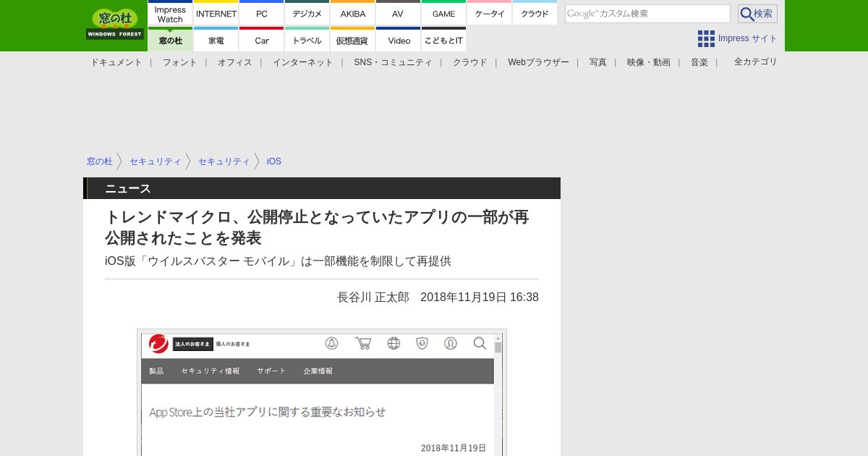Open the フォント category

pos(179,62)
